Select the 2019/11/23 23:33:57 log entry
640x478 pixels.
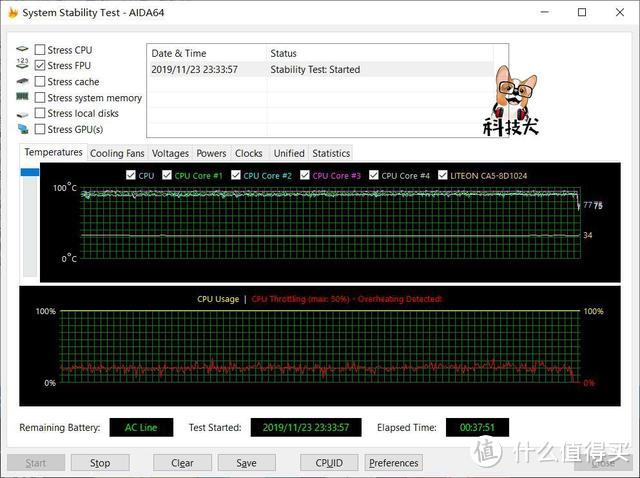[x=320, y=69]
